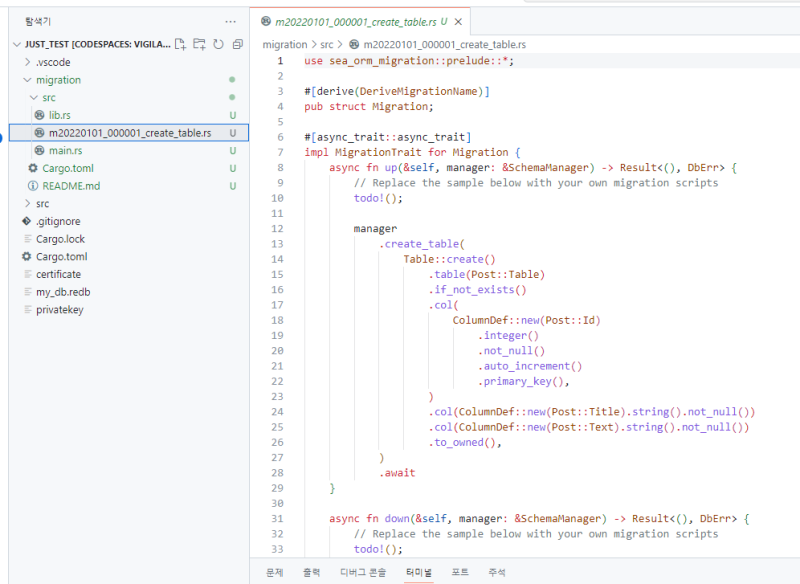Collapse the src folder under migration
This screenshot has height=584, width=800.
49,98
